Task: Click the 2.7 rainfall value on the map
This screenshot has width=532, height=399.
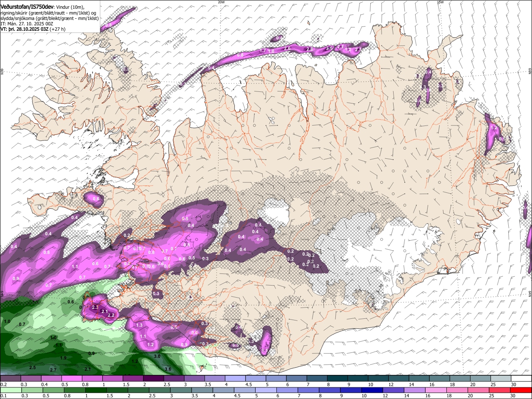Action: pyautogui.click(x=53, y=370)
